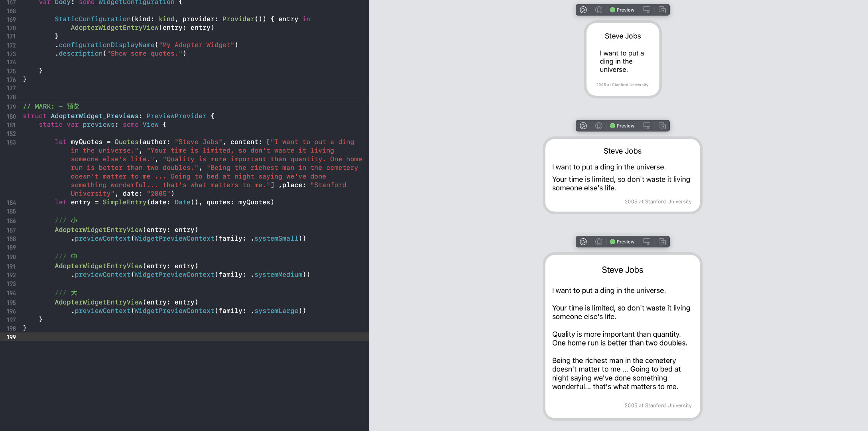The height and width of the screenshot is (431, 868).
Task: Duplicate the large widget preview
Action: pos(662,242)
